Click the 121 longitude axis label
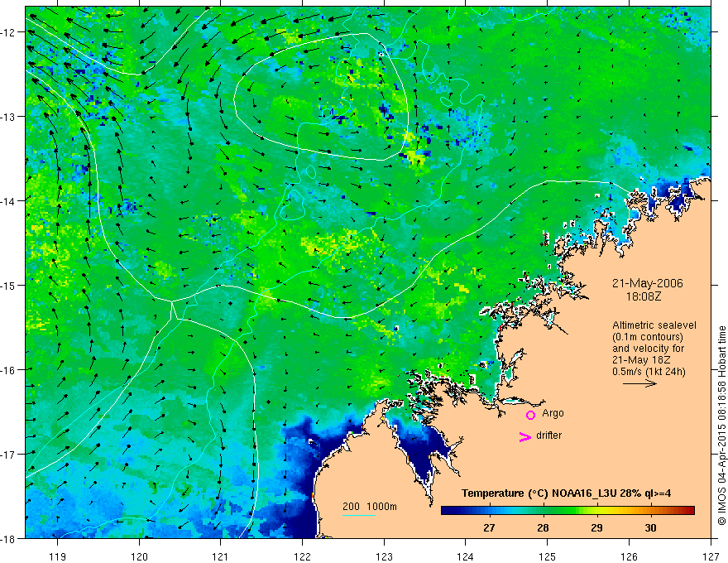Image resolution: width=728 pixels, height=563 pixels. [221, 556]
